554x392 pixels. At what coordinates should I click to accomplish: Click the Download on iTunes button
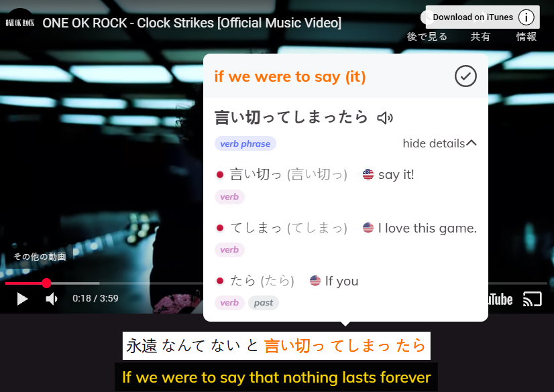(473, 17)
